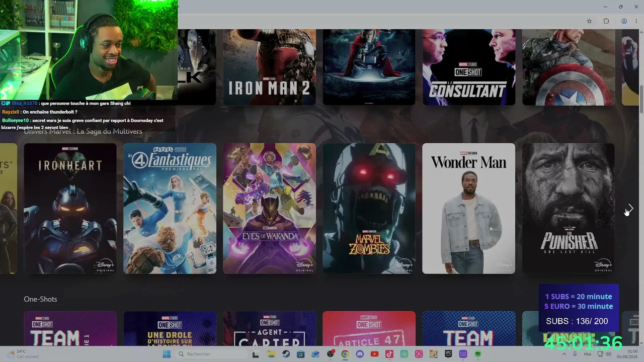Open Discord from the taskbar
Image resolution: width=644 pixels, height=362 pixels.
pos(360,354)
